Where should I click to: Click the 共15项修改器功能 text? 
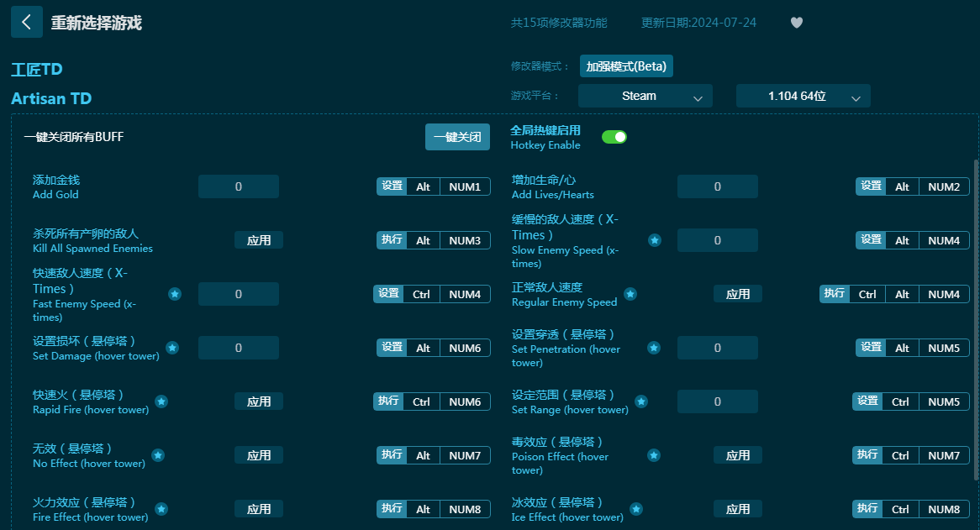[559, 23]
